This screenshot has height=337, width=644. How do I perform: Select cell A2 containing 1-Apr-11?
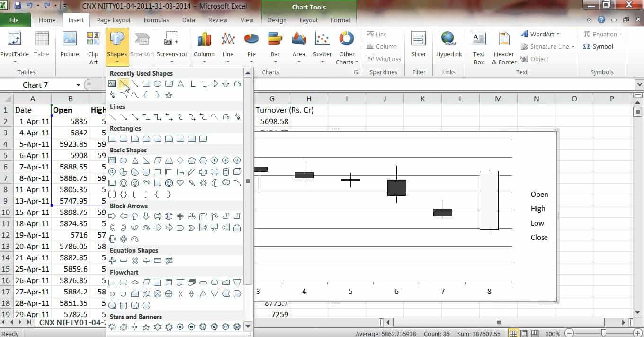tap(32, 121)
